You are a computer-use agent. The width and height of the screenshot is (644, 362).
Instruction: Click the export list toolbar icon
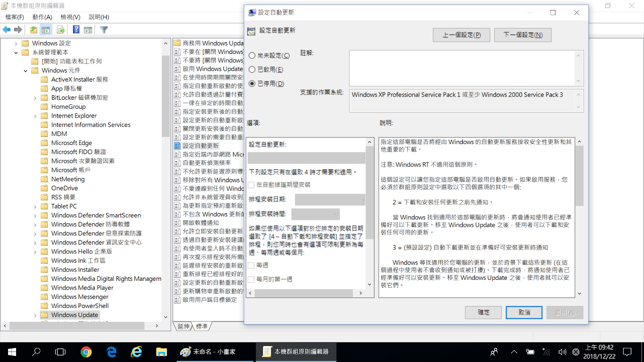(x=61, y=30)
